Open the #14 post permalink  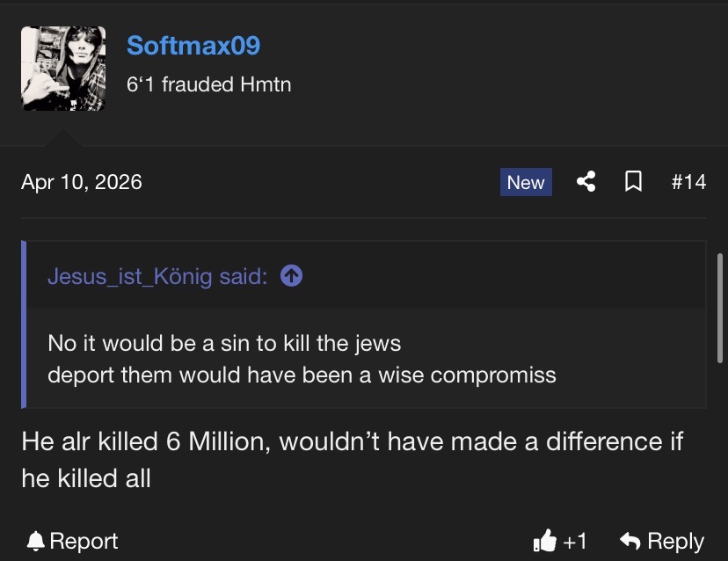point(688,182)
